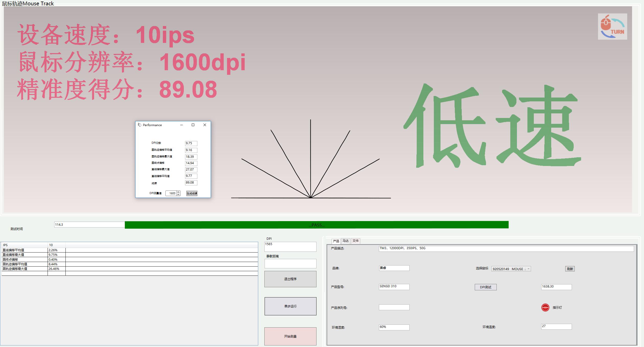Click the TURN mouse logo icon
The height and width of the screenshot is (347, 644).
tap(613, 27)
